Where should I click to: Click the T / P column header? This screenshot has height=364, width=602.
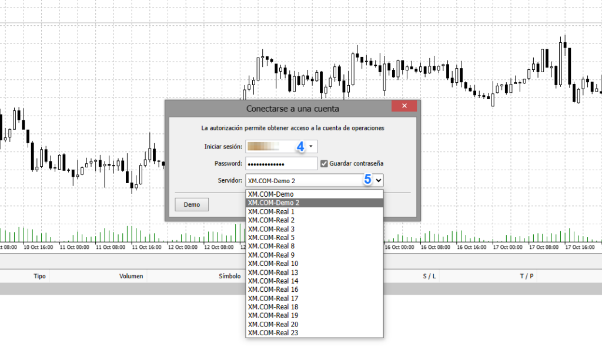tap(526, 276)
